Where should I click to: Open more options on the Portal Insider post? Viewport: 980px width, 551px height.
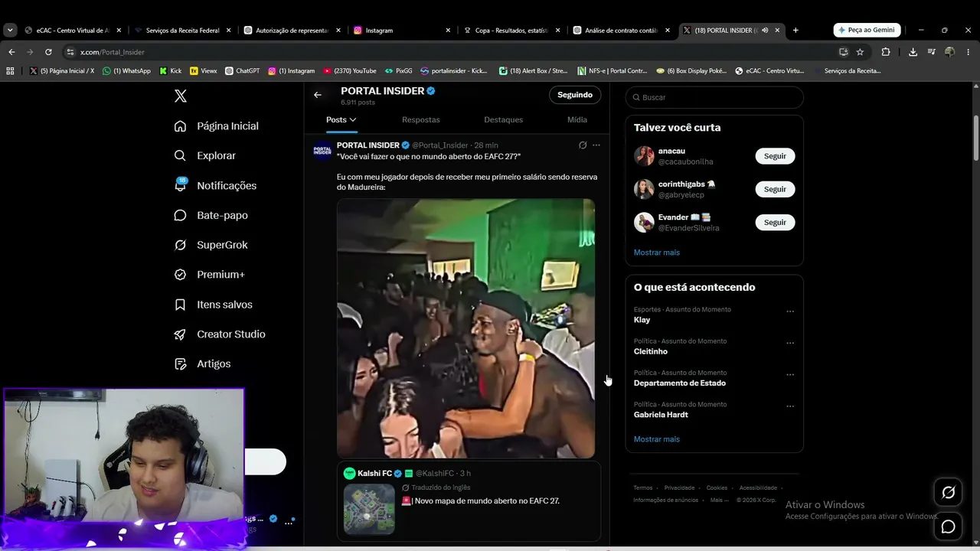pos(596,145)
